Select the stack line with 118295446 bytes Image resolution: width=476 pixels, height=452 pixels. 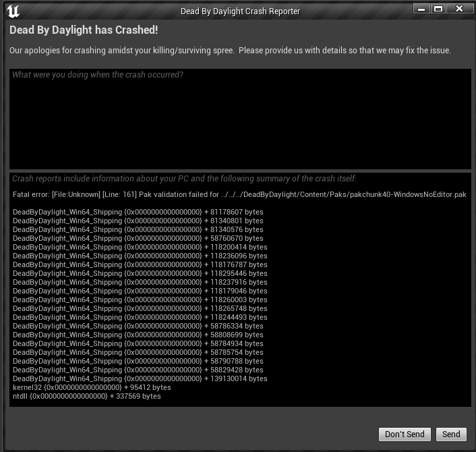140,273
